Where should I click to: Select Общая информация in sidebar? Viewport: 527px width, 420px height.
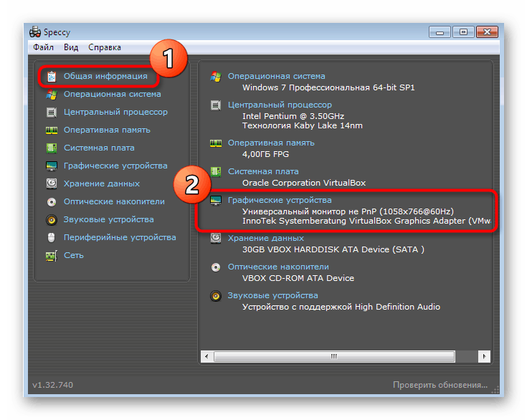pos(105,76)
